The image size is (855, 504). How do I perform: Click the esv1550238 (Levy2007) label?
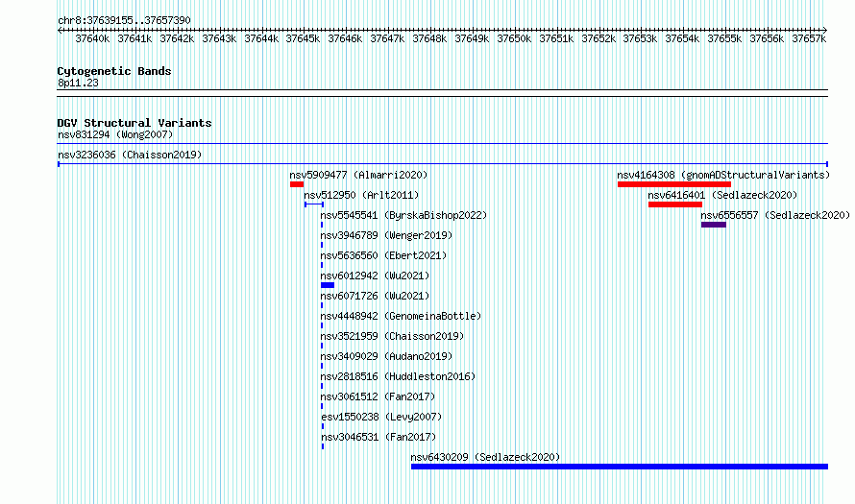(381, 417)
